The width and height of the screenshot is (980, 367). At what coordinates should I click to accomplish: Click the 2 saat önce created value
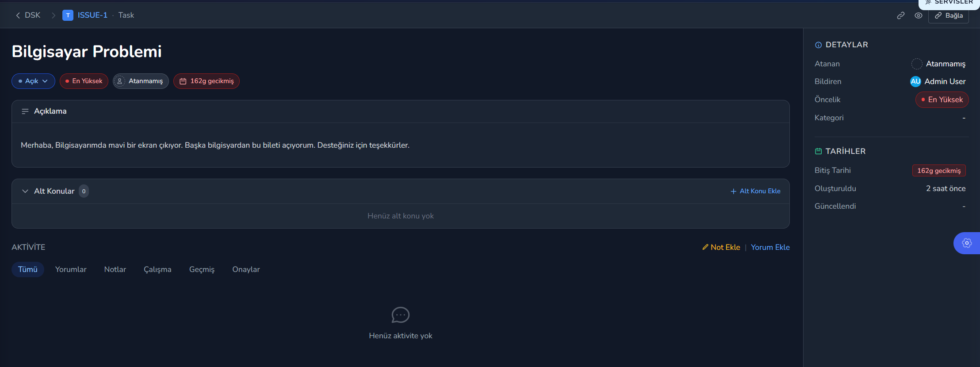click(x=946, y=188)
